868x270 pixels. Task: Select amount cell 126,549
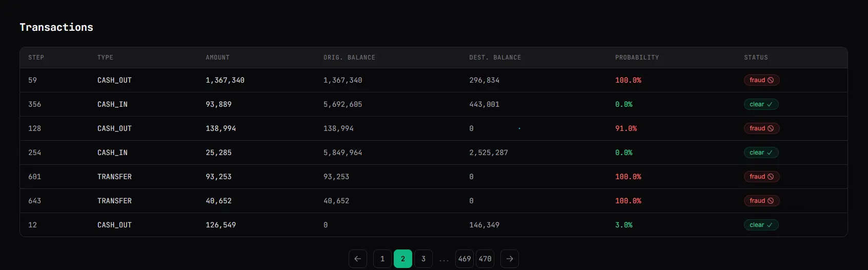(221, 225)
